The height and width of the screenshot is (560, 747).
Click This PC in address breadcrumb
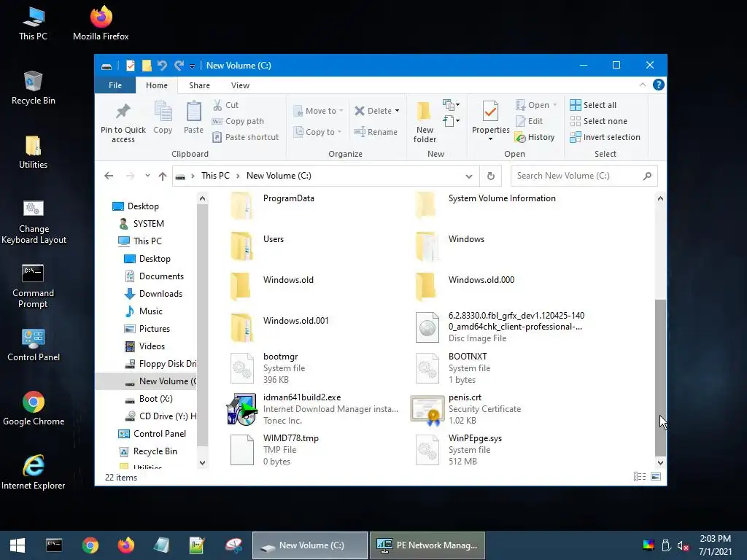(x=215, y=176)
